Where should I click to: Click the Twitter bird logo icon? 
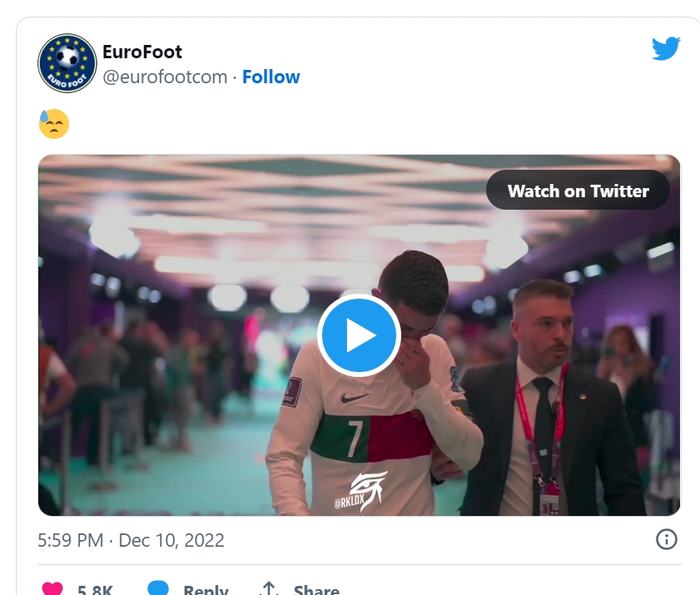pyautogui.click(x=666, y=49)
